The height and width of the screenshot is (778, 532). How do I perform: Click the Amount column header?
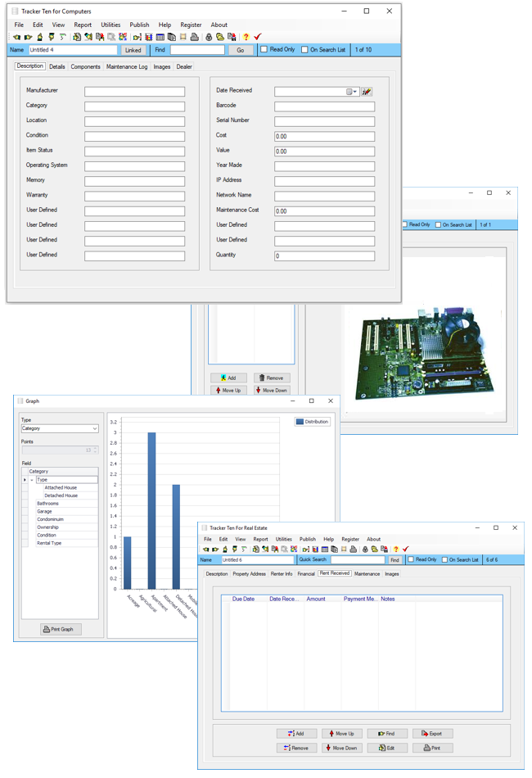316,599
